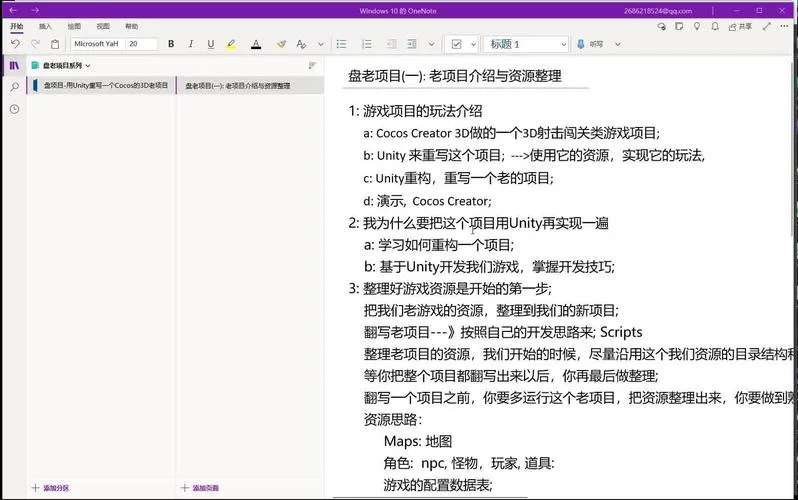Viewport: 798px width, 500px height.
Task: Apply yellow text highlight color
Action: pyautogui.click(x=231, y=44)
